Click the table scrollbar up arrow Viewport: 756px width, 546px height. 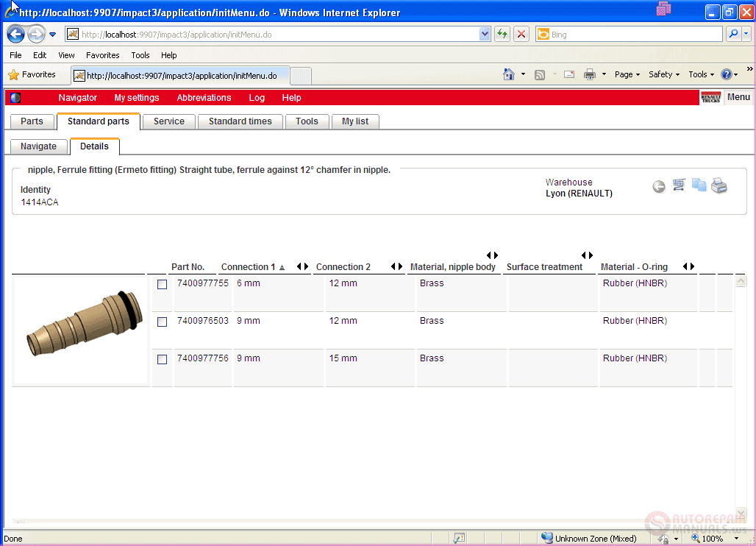(741, 280)
